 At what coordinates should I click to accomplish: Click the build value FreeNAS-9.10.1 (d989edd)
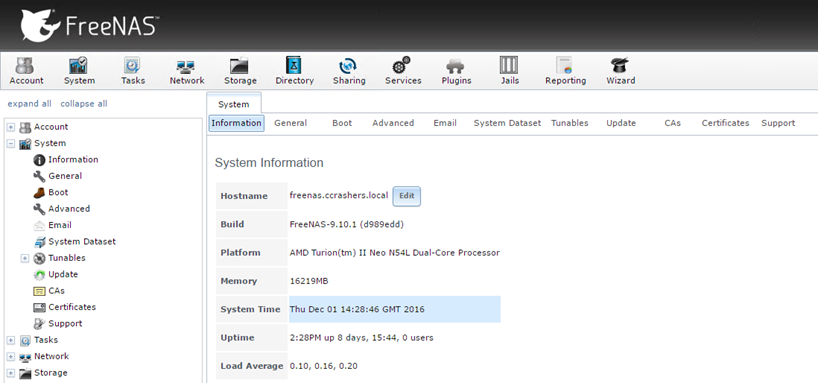tap(346, 224)
